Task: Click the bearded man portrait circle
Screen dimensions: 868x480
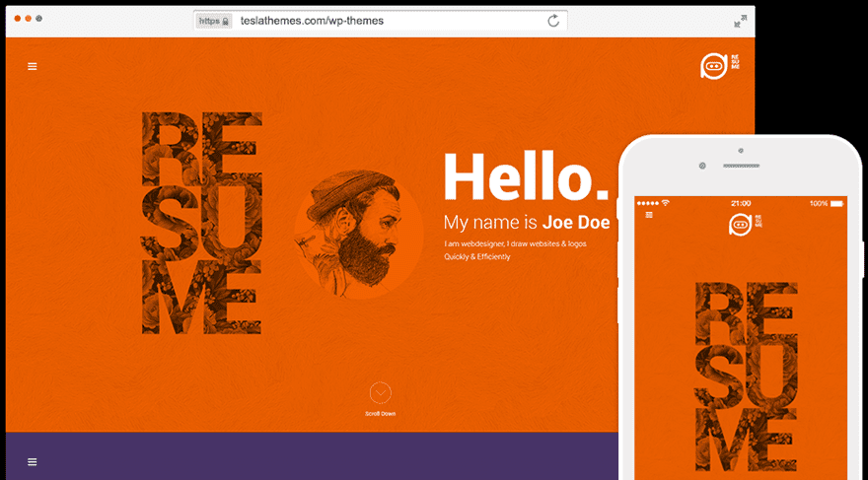Action: pyautogui.click(x=358, y=234)
